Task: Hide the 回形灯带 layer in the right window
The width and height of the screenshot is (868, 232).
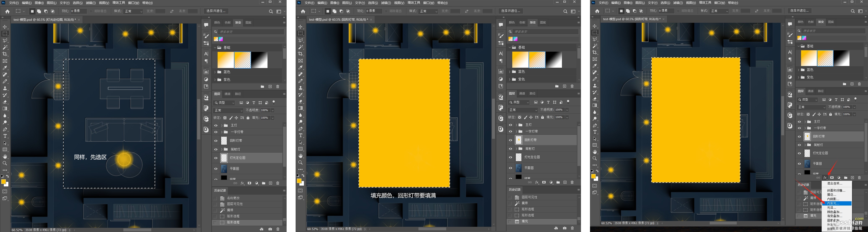Action: click(799, 136)
